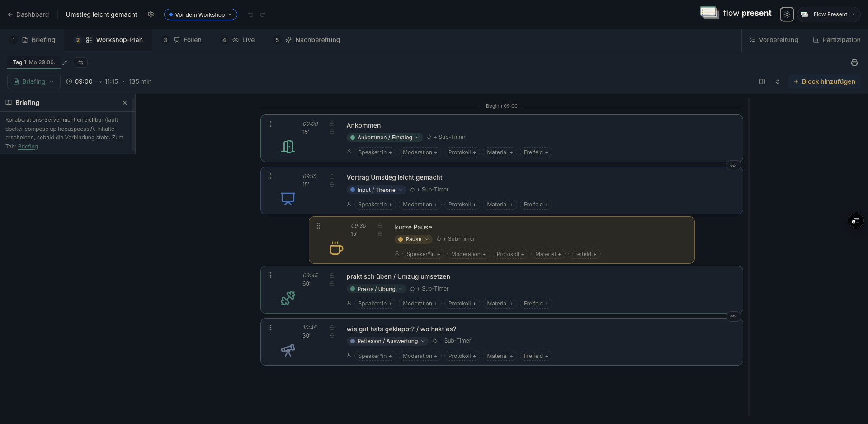Click the split columns view icon
Screen dimensions: 868x424
pyautogui.click(x=762, y=81)
